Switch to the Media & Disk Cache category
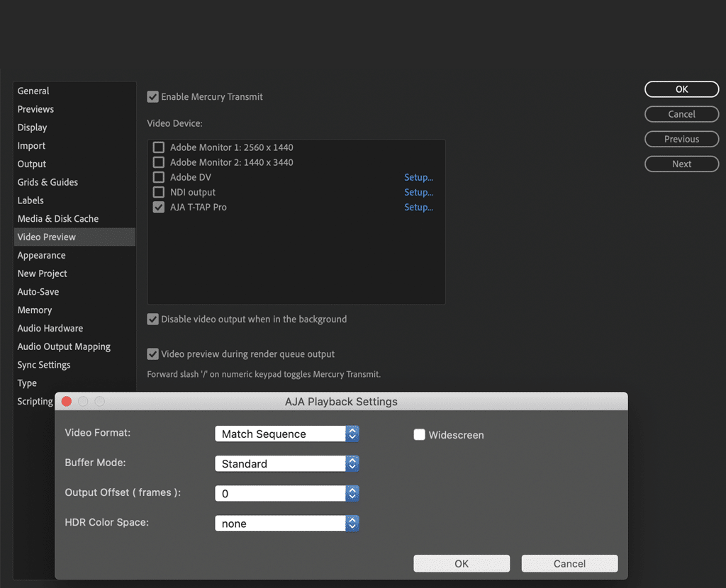Image resolution: width=726 pixels, height=588 pixels. click(58, 219)
